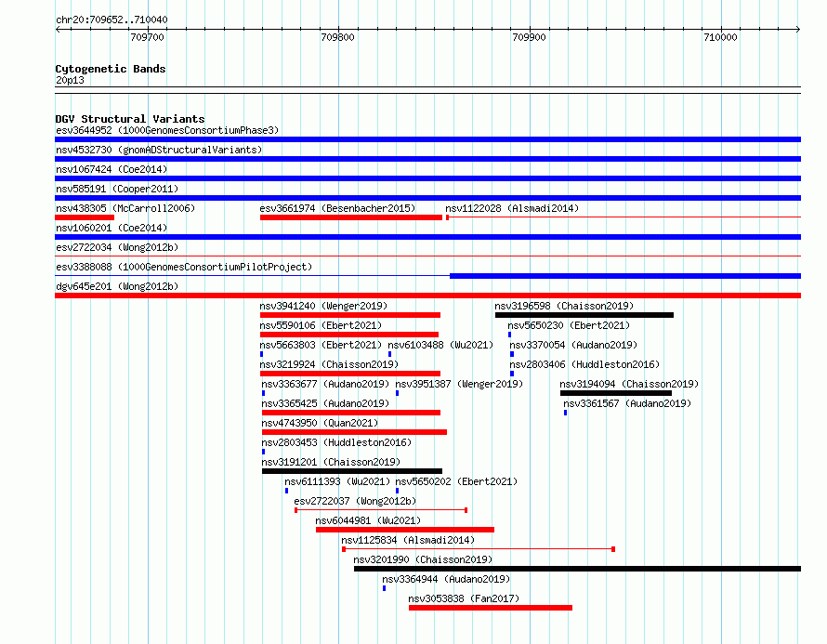This screenshot has width=827, height=644.
Task: Select the nsv1122028 (Alsmadi2014) label
Action: pyautogui.click(x=512, y=208)
